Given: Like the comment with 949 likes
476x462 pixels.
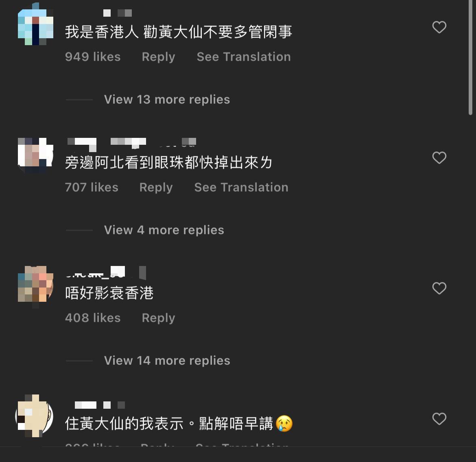Looking at the screenshot, I should 439,27.
